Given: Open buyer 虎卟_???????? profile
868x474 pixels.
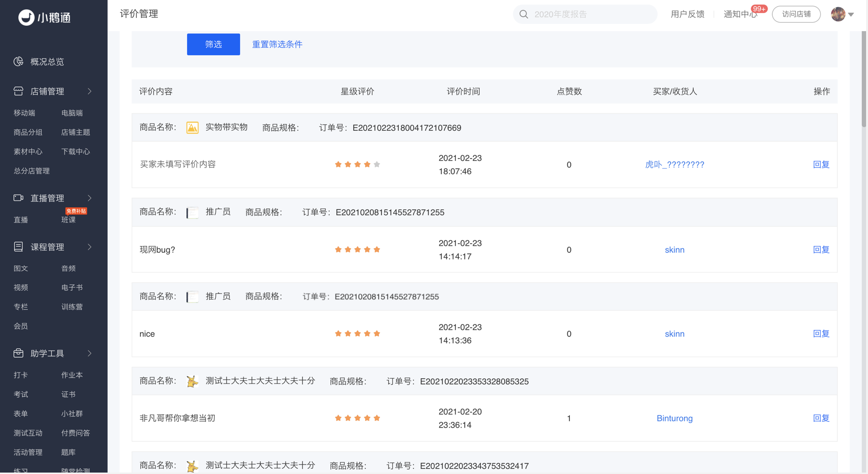Looking at the screenshot, I should point(675,165).
